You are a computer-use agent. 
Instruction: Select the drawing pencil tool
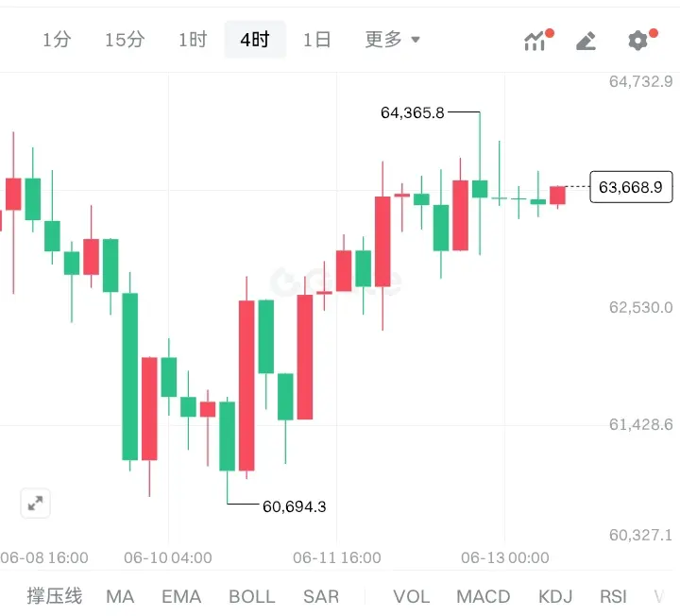coord(586,41)
